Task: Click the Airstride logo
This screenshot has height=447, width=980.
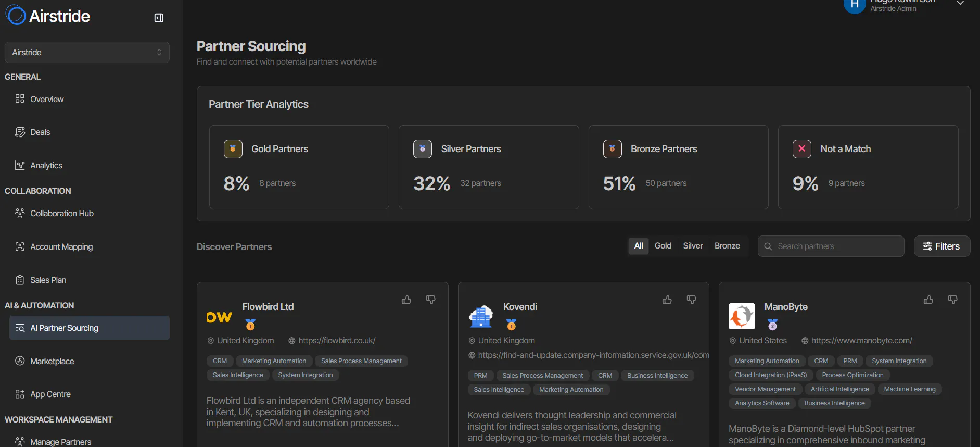Action: (48, 16)
